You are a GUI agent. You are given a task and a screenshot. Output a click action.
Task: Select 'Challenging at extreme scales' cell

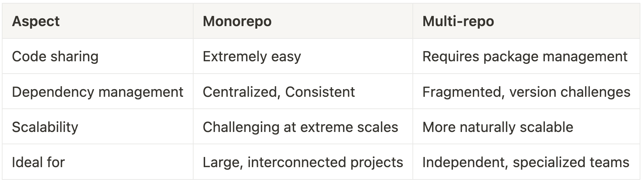point(300,127)
